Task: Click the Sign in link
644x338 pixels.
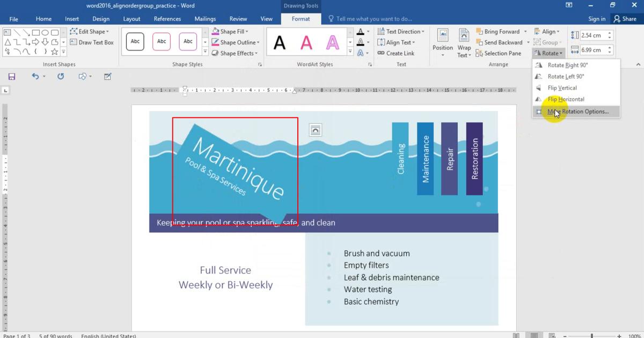Action: [597, 19]
